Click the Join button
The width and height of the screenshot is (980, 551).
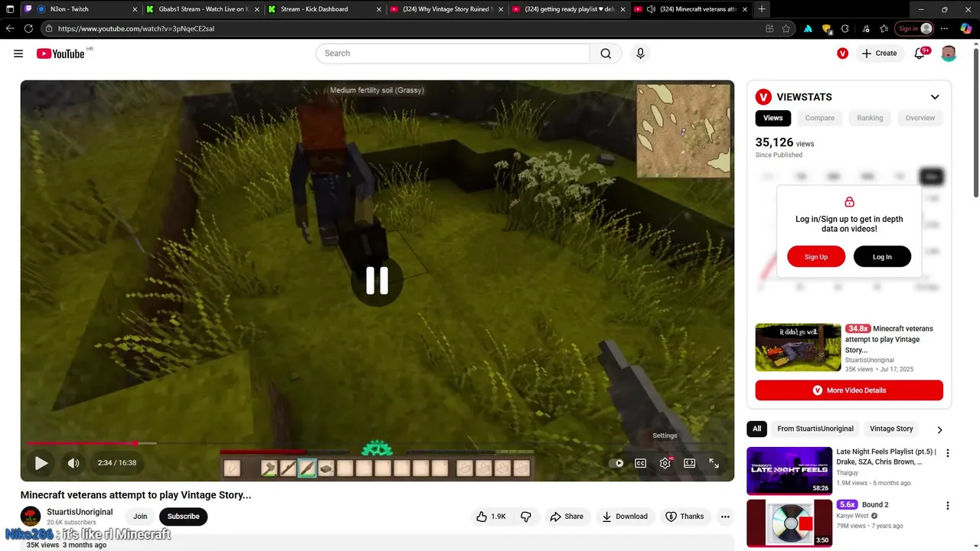pyautogui.click(x=140, y=517)
